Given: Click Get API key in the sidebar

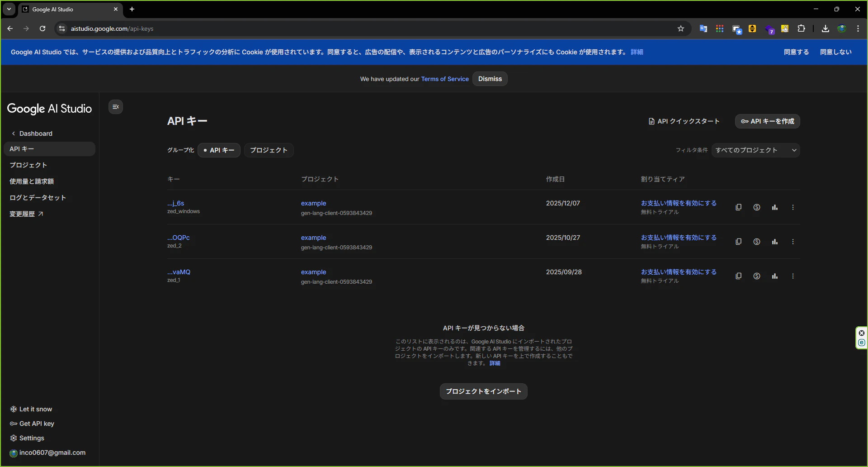Looking at the screenshot, I should (32, 424).
